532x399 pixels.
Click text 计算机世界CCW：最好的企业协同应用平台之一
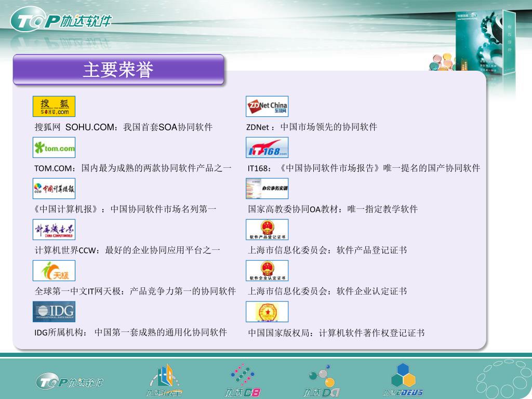127,250
